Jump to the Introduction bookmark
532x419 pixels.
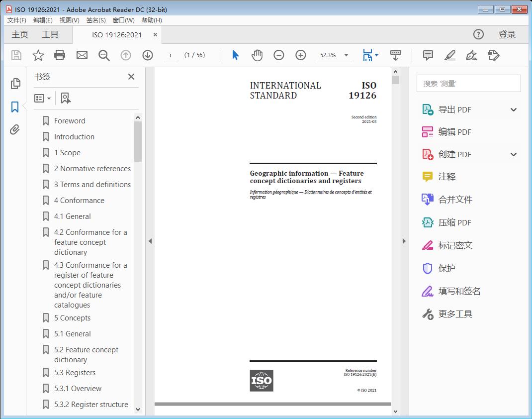pyautogui.click(x=75, y=136)
